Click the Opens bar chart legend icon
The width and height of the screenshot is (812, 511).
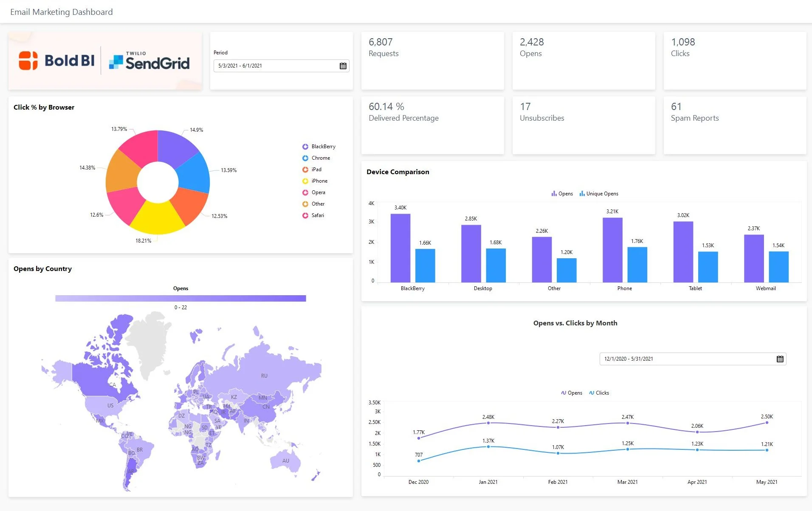click(553, 193)
